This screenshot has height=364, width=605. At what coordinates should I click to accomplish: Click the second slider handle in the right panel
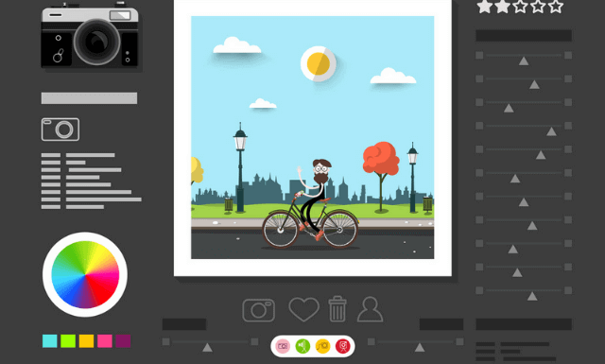coord(534,84)
